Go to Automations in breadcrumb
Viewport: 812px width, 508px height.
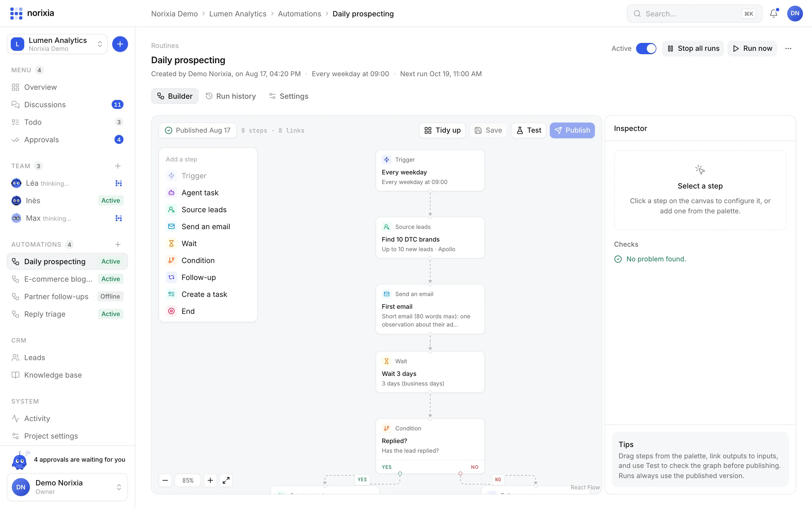tap(299, 14)
